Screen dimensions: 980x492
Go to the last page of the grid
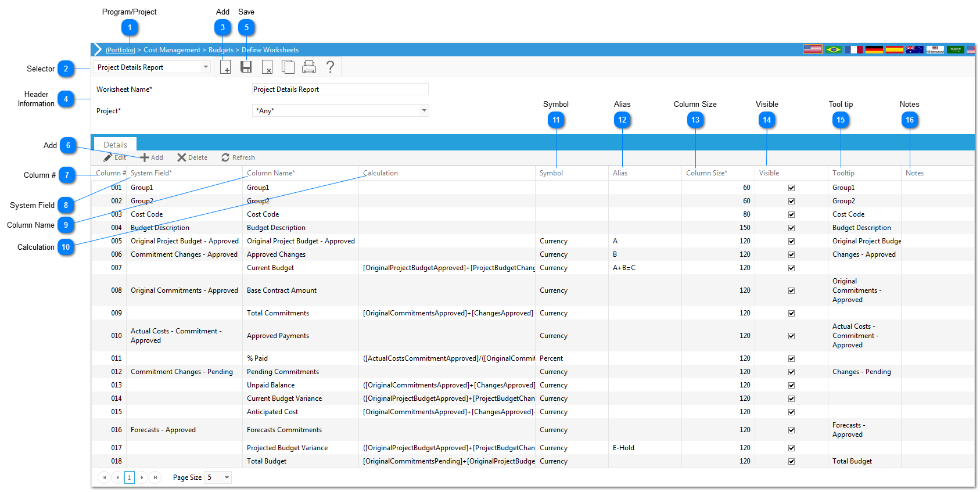155,477
